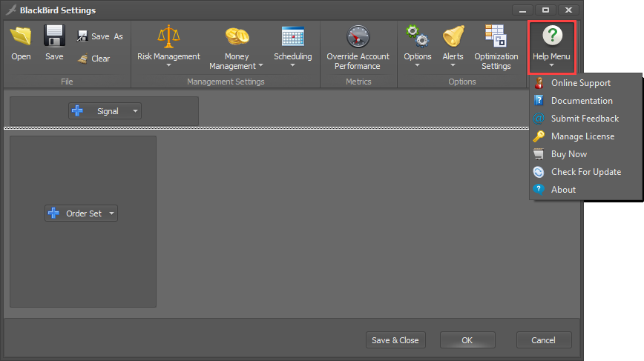This screenshot has width=644, height=361.
Task: Select Online Support menu entry
Action: [585, 83]
